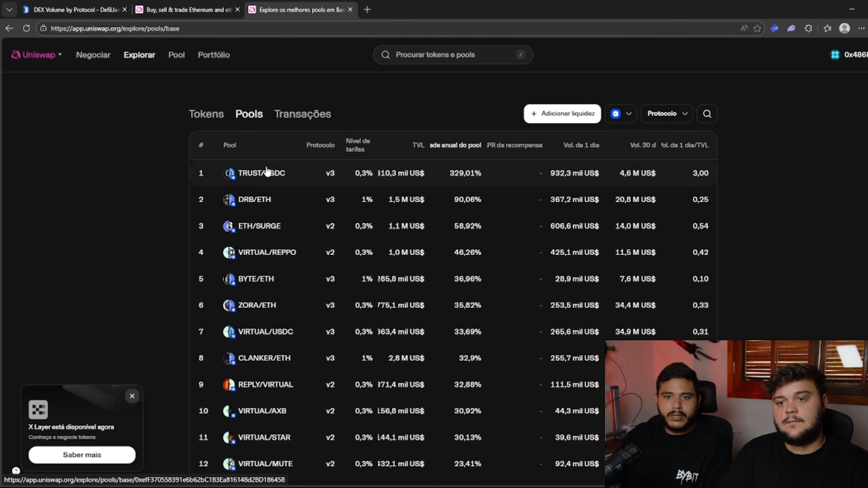Viewport: 868px width, 488px height.
Task: Bookmark page with the star icon
Action: tap(757, 28)
